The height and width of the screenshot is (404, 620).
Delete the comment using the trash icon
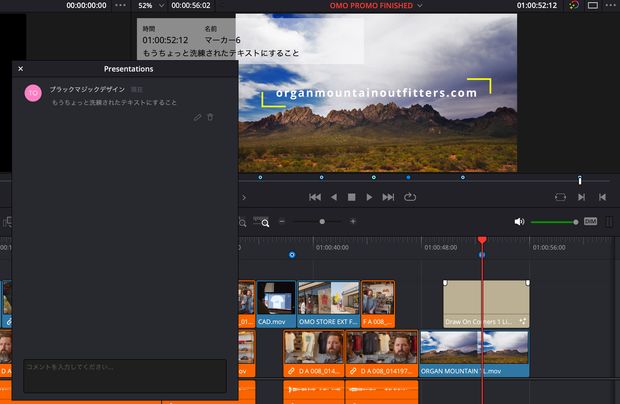[x=210, y=117]
